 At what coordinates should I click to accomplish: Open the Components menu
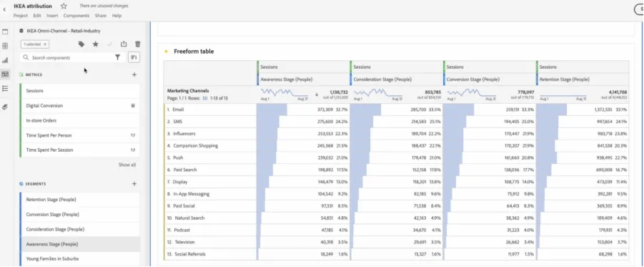[x=76, y=16]
